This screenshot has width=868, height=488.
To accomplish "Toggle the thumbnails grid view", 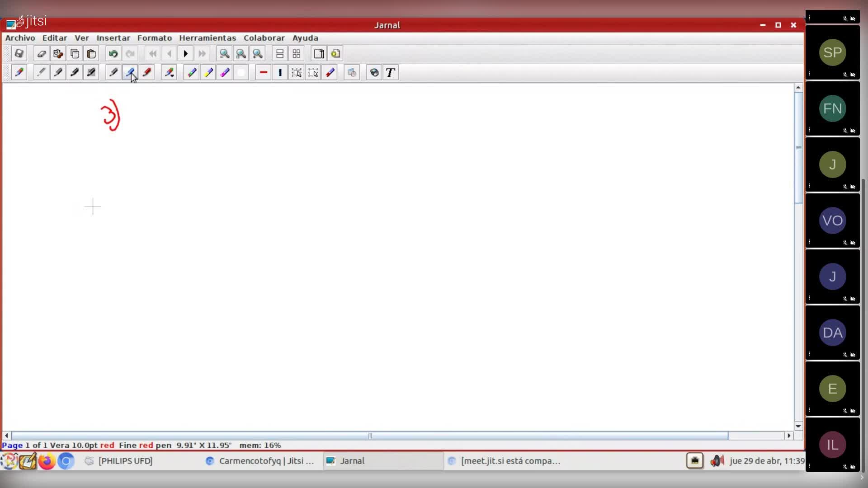I will coord(297,54).
